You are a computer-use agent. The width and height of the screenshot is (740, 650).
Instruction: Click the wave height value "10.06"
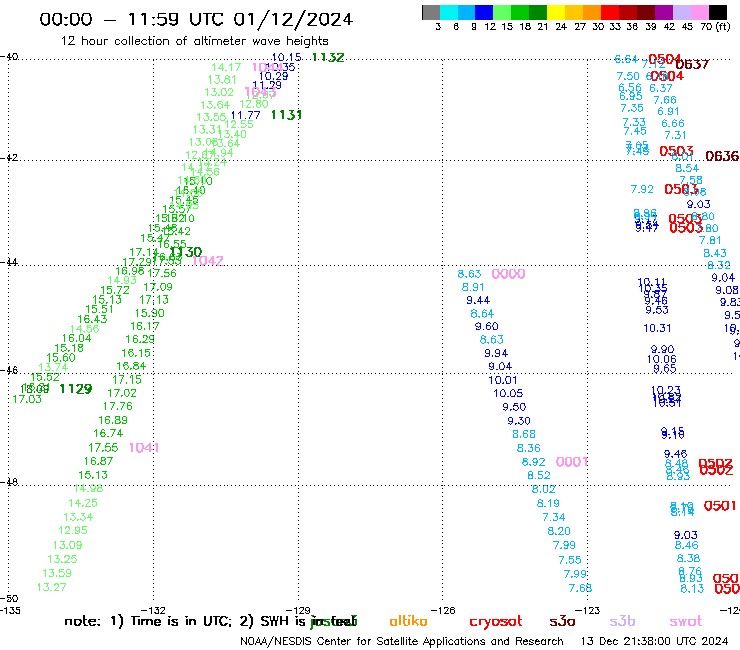(x=662, y=359)
